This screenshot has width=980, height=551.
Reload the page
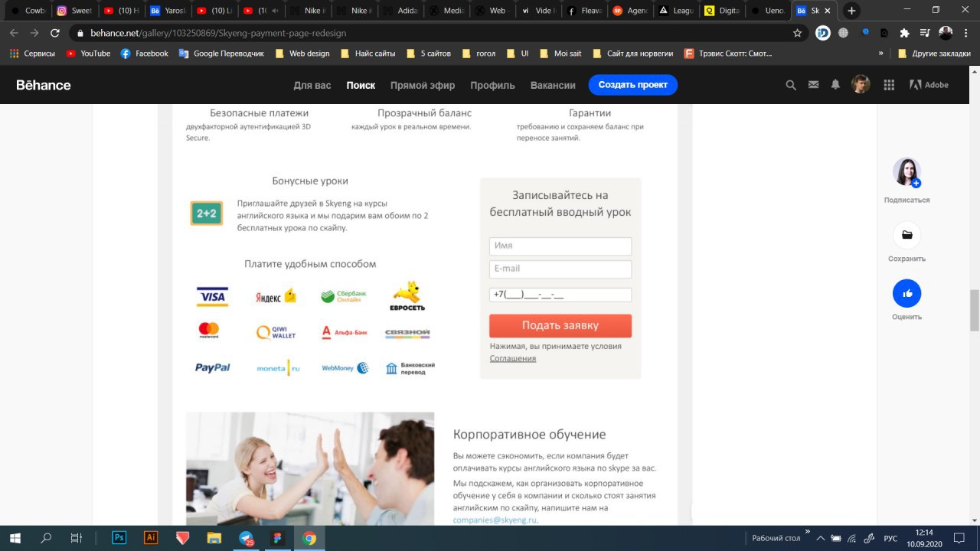click(x=54, y=33)
